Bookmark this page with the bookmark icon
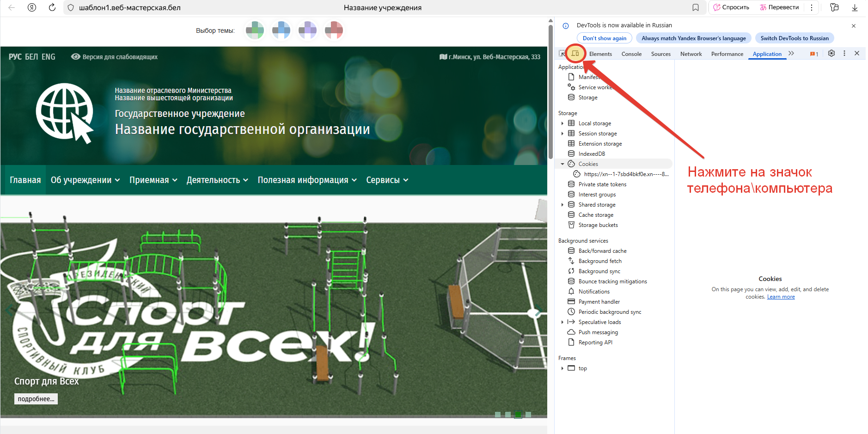 tap(695, 7)
